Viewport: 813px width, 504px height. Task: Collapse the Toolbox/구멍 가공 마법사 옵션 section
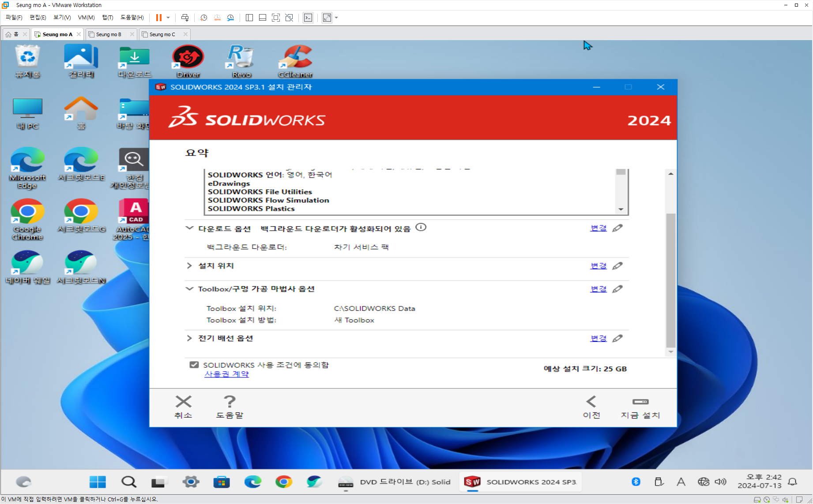click(189, 289)
